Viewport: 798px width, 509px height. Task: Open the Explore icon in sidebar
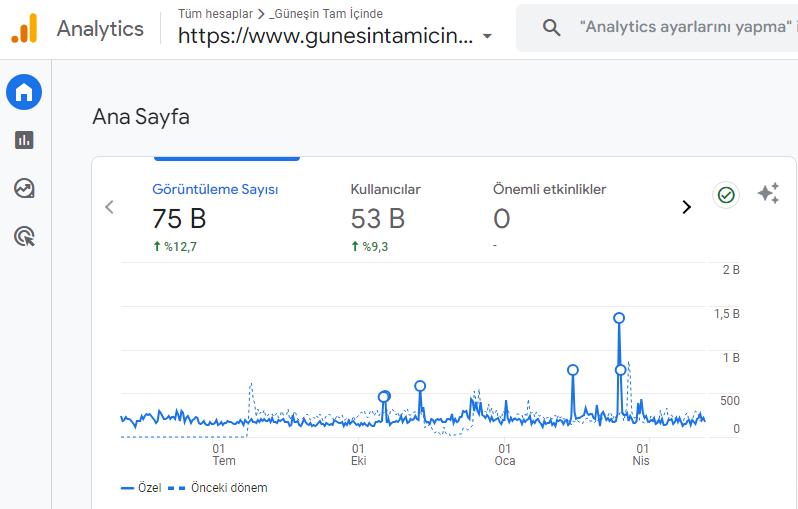click(x=24, y=188)
